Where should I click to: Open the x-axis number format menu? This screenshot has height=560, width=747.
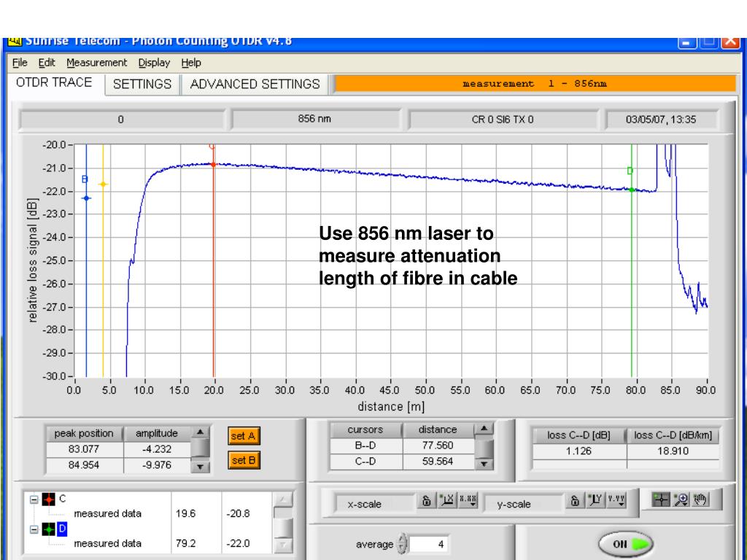click(x=468, y=500)
